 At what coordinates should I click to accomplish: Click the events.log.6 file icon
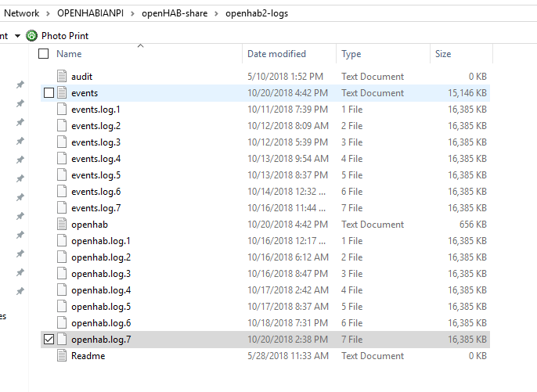[x=63, y=192]
